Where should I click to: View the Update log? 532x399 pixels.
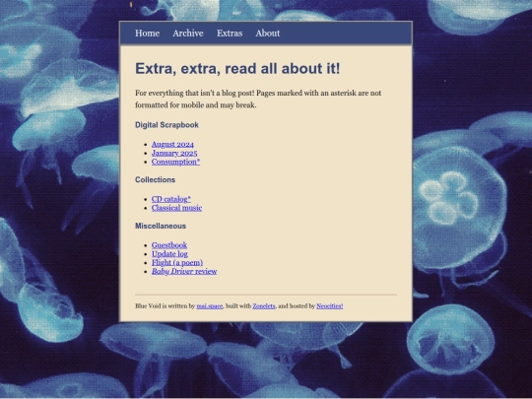click(x=169, y=254)
